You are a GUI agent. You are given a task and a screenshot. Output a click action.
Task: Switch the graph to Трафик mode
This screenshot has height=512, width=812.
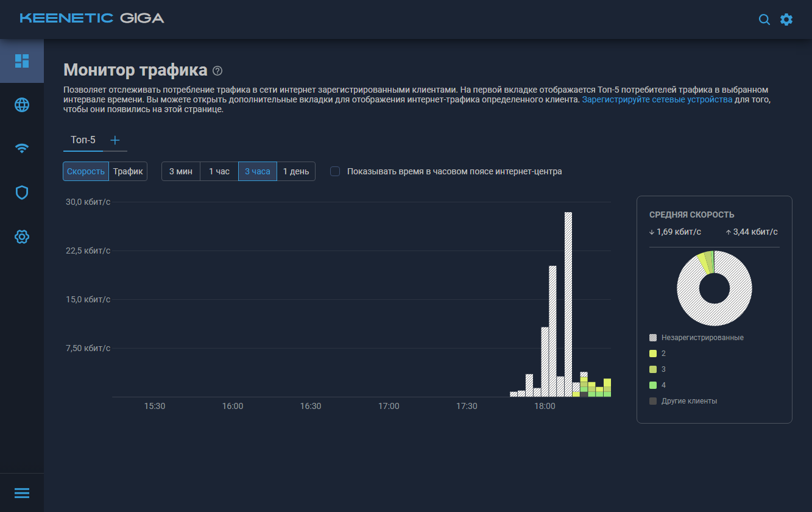click(x=128, y=171)
